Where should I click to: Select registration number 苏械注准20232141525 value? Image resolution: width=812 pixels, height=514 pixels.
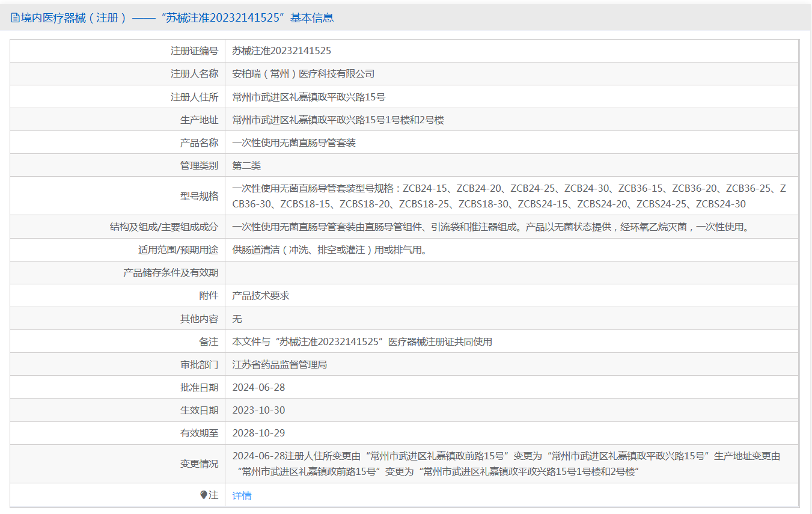(x=281, y=51)
